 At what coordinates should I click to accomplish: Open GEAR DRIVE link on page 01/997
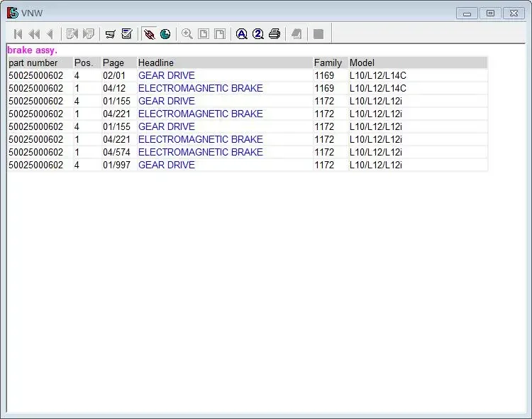tap(167, 165)
